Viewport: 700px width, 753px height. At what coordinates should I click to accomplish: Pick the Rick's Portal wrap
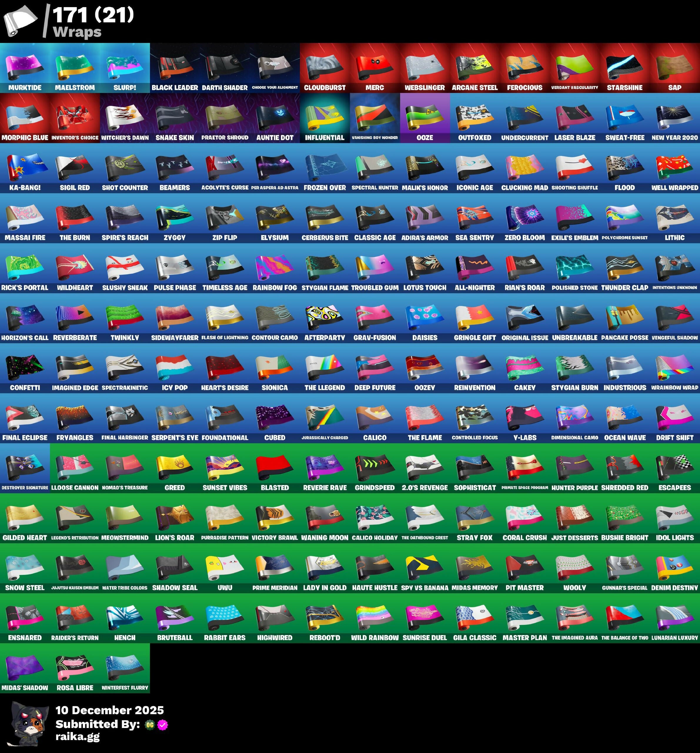pos(25,267)
